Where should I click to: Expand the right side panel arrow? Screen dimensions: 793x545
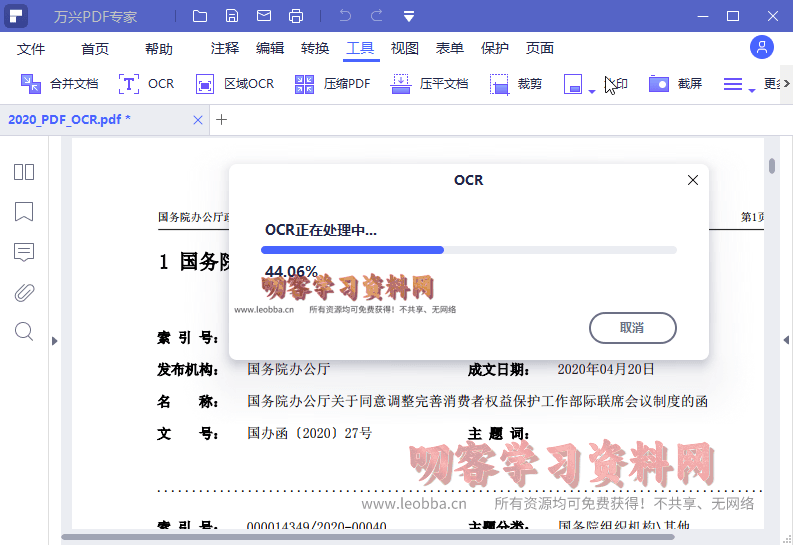click(785, 341)
